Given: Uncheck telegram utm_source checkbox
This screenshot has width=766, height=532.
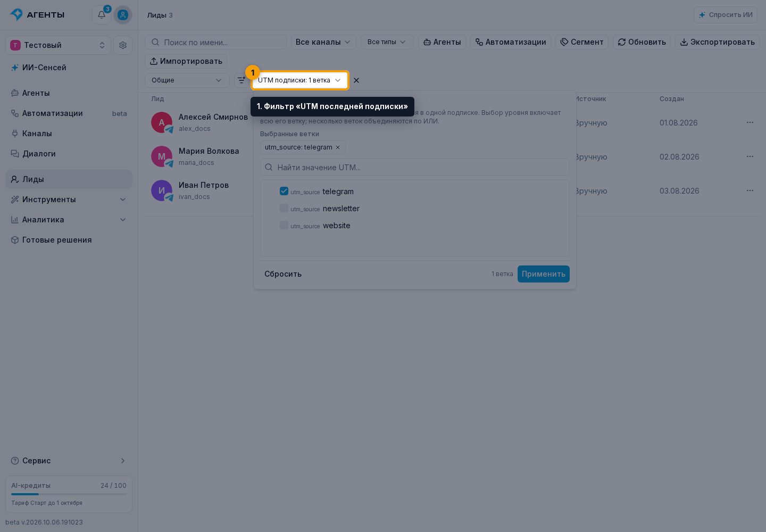Looking at the screenshot, I should pyautogui.click(x=284, y=191).
